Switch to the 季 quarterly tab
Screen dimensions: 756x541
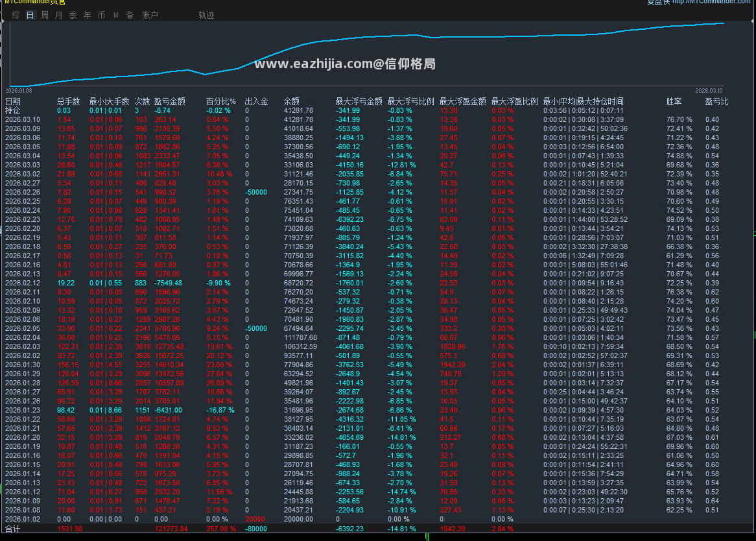pos(73,16)
